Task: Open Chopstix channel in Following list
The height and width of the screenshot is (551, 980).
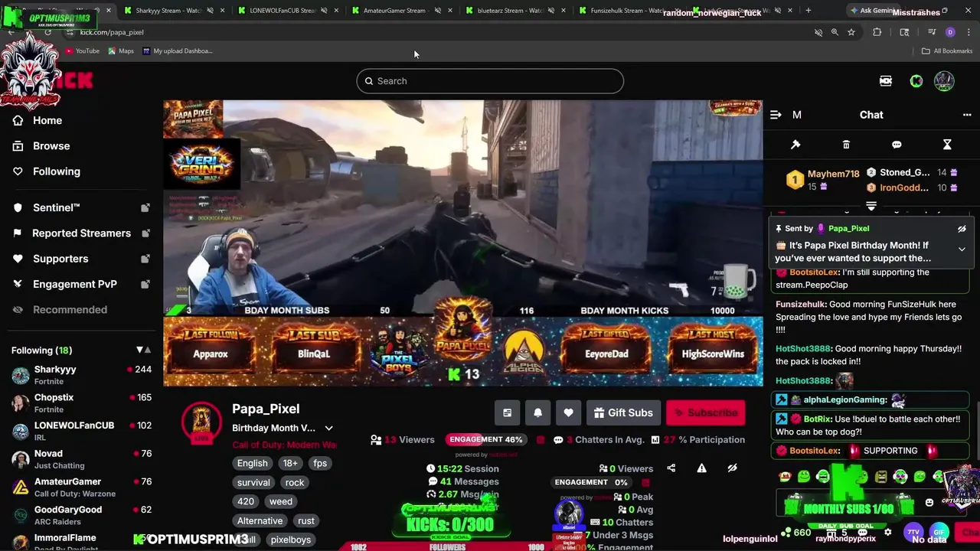Action: 81,403
